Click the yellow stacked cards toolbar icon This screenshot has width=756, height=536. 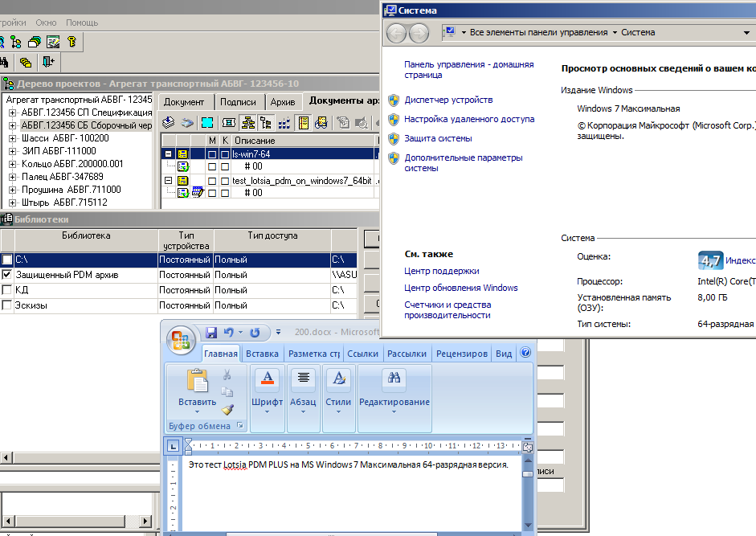coord(26,62)
